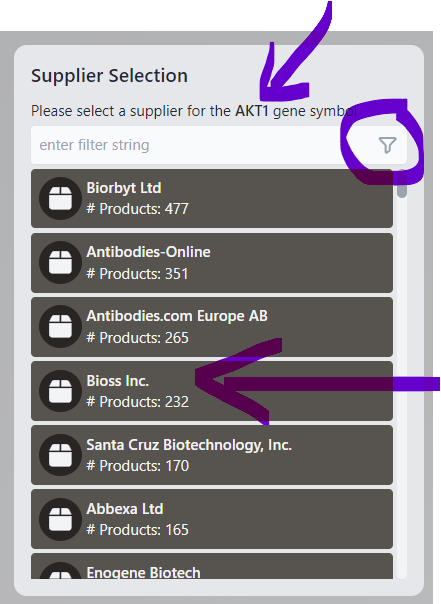Click the Enogene Biotech package icon
441x604 pixels.
pos(60,571)
